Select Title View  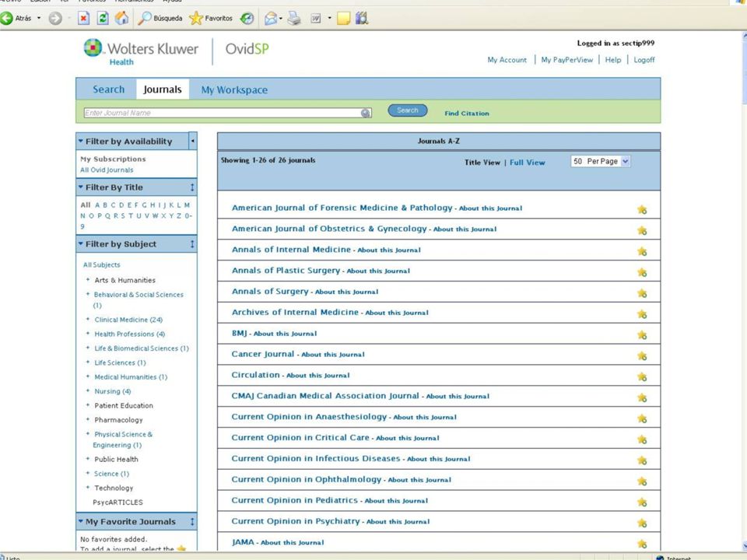click(x=482, y=163)
